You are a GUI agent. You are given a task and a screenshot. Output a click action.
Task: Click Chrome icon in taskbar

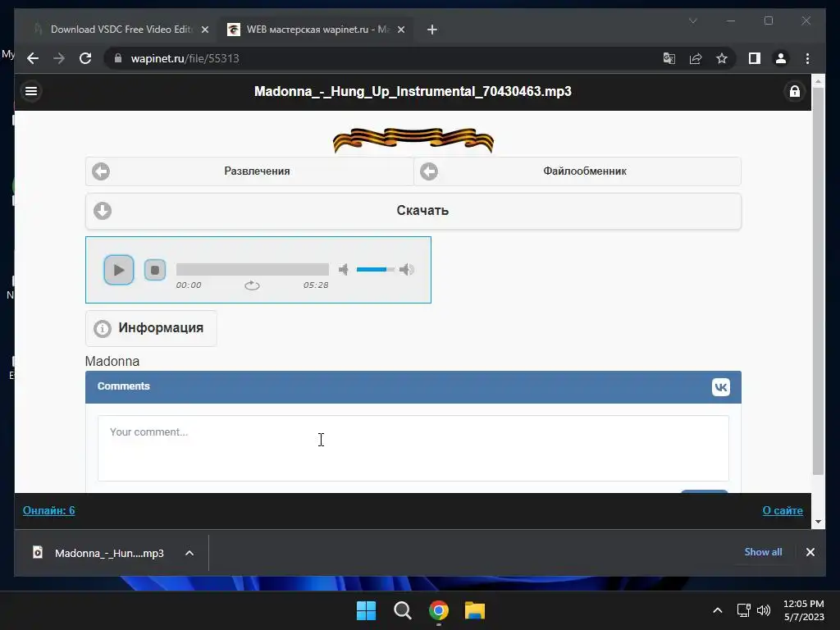point(439,610)
